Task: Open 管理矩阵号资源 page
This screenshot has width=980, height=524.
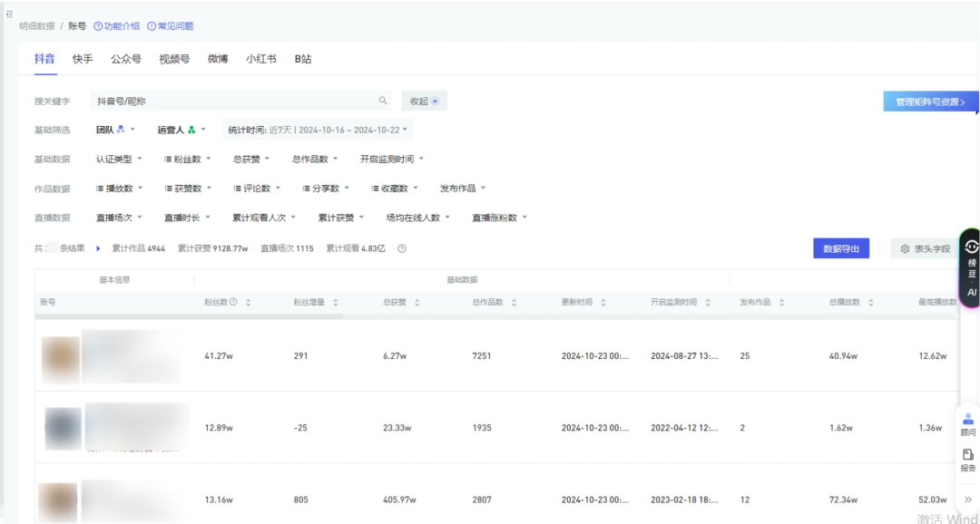Action: pos(930,102)
